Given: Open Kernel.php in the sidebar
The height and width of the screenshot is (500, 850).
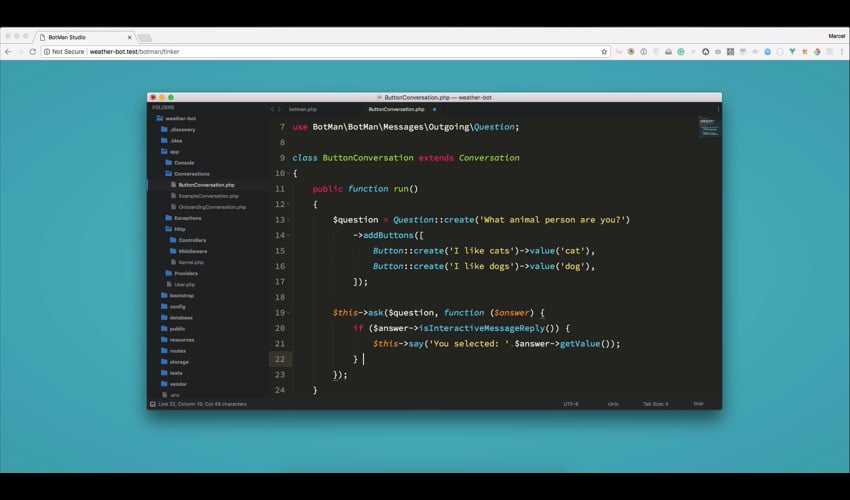Looking at the screenshot, I should tap(187, 262).
